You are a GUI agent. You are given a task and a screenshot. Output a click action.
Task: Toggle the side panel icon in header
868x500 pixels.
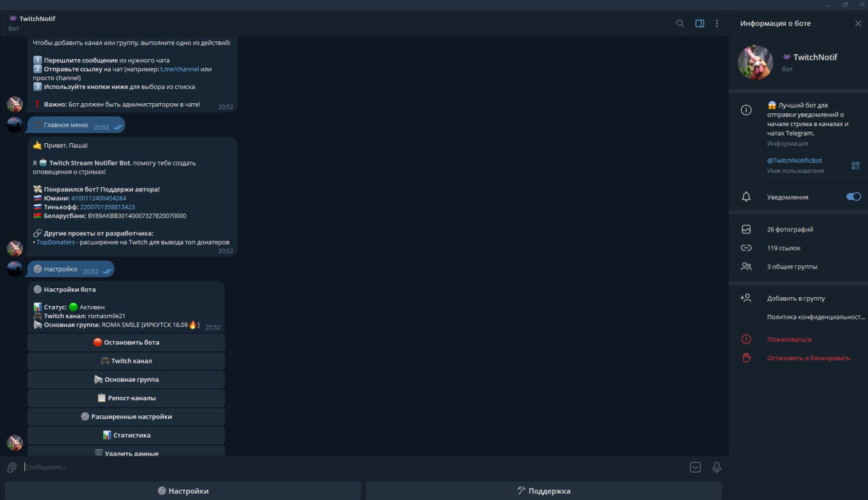pos(699,24)
